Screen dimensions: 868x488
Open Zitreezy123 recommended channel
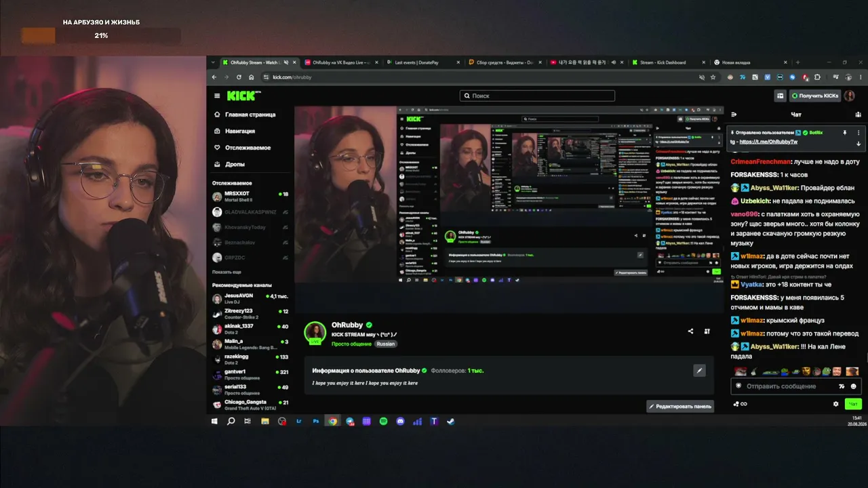(250, 314)
